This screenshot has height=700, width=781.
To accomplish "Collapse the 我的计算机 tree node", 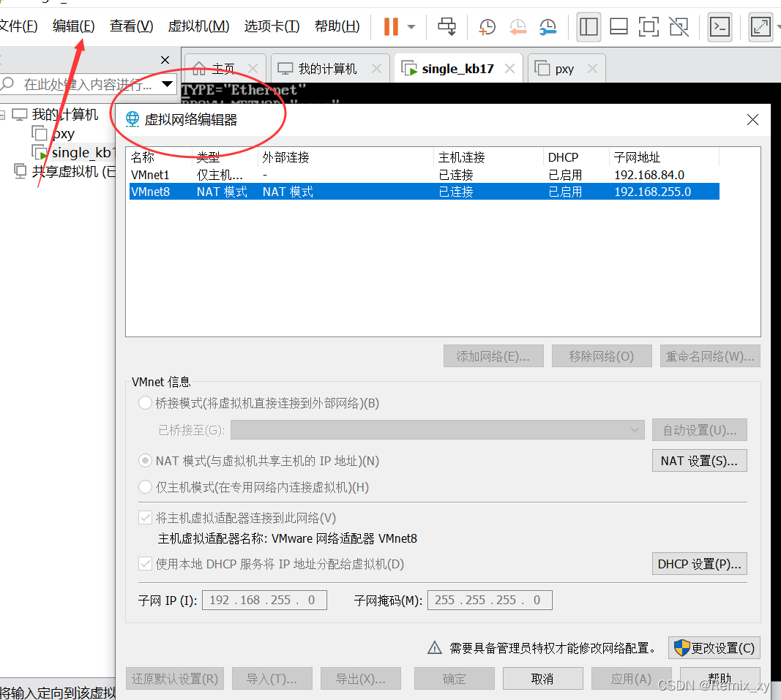I will coord(2,115).
